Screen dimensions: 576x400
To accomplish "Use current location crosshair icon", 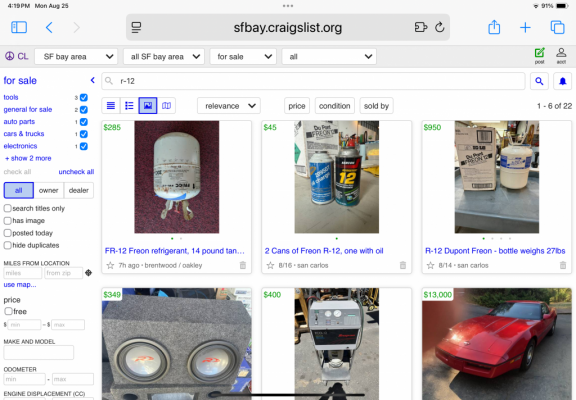I will 89,273.
